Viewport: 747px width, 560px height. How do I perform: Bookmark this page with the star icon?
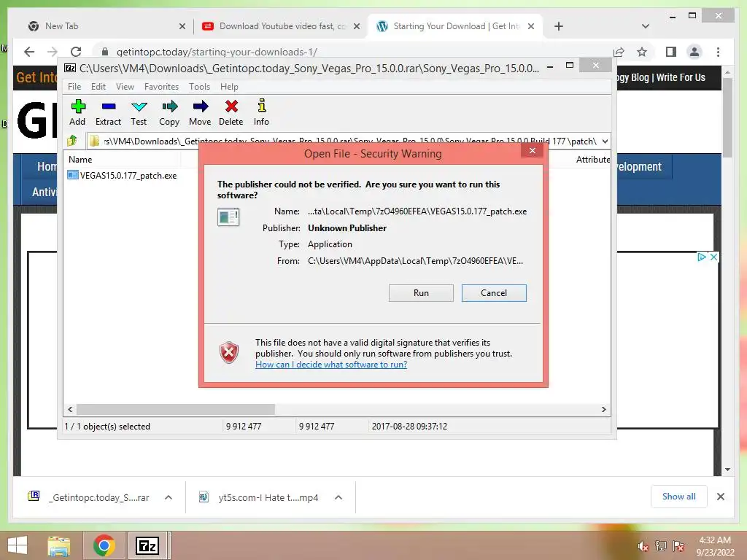[x=642, y=52]
